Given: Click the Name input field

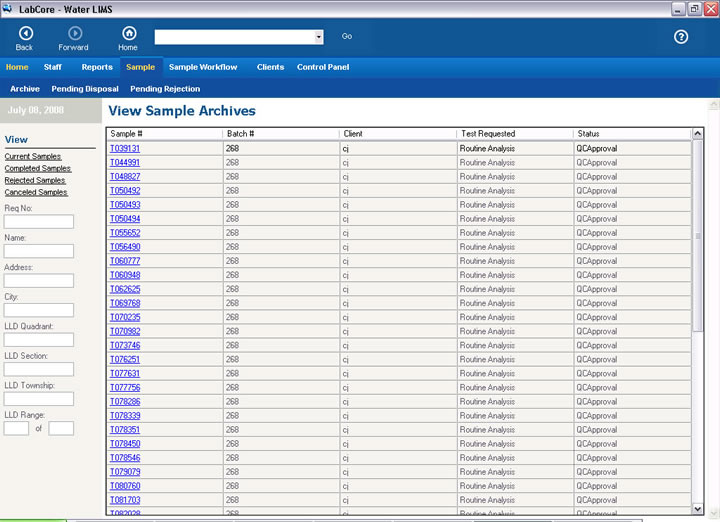Looking at the screenshot, I should (x=39, y=251).
